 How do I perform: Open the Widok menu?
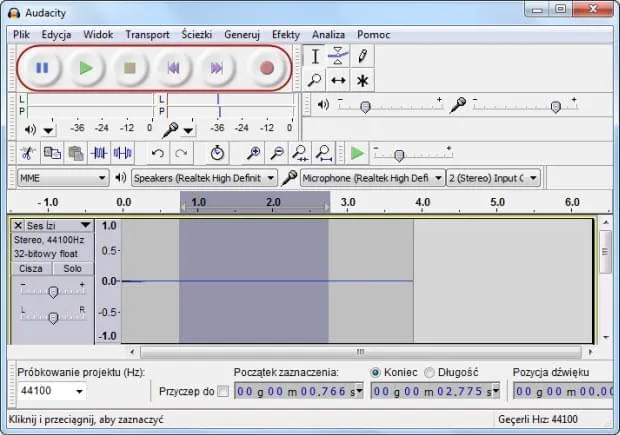[x=98, y=35]
